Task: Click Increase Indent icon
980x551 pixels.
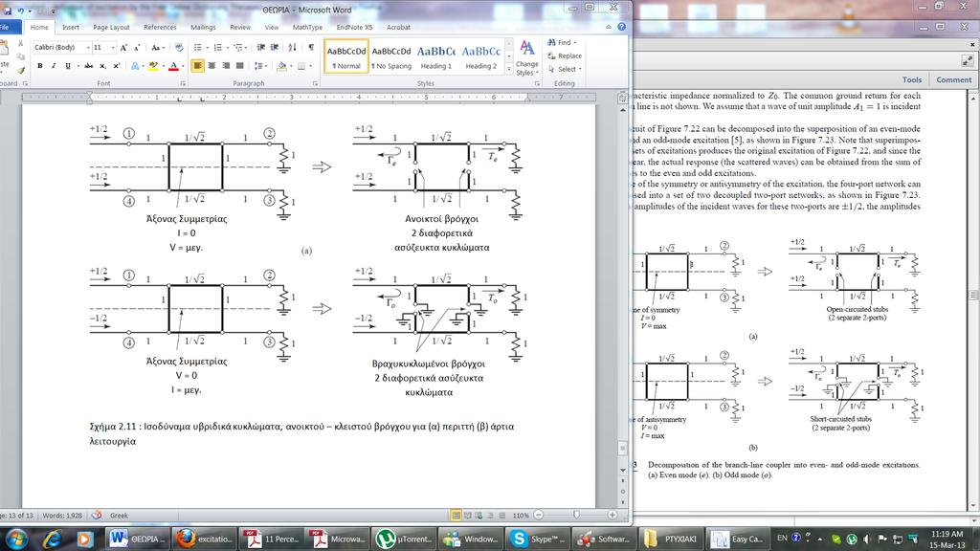Action: (x=275, y=48)
